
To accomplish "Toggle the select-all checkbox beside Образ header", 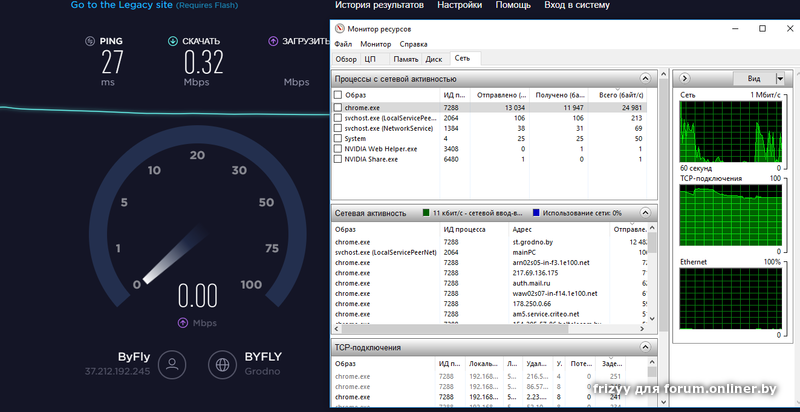I will [338, 94].
